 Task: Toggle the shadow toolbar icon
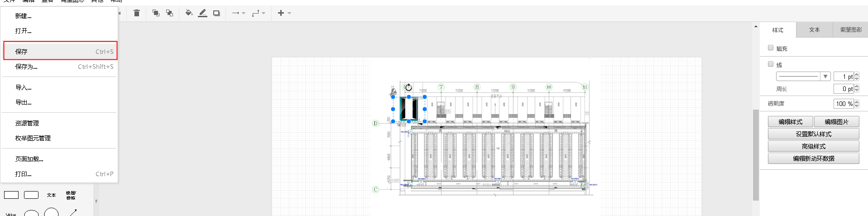[x=216, y=13]
